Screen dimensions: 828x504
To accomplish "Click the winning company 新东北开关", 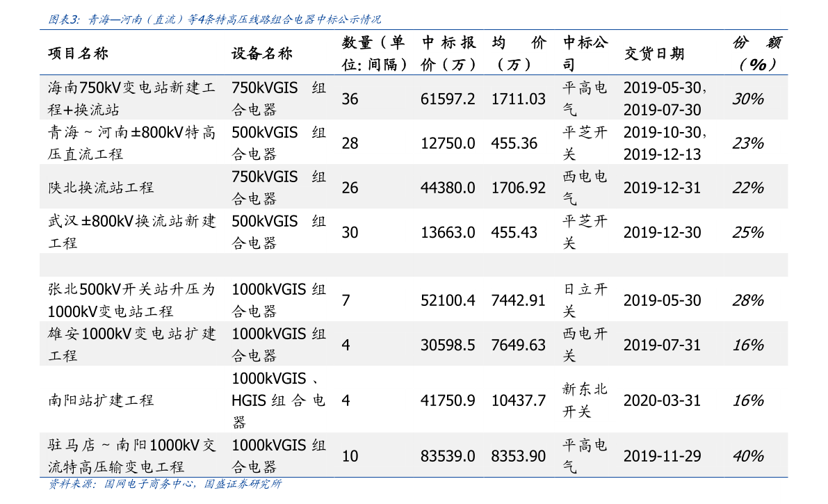I will [x=585, y=400].
